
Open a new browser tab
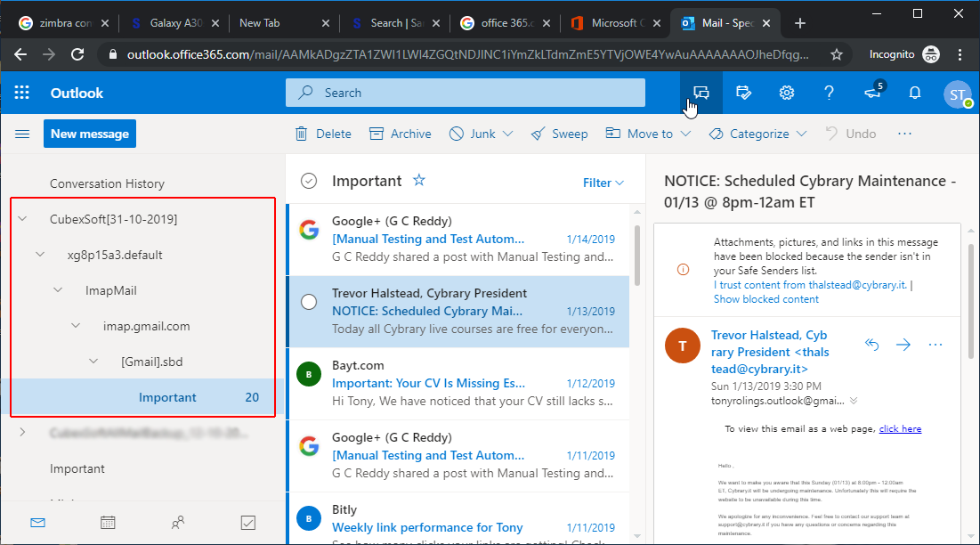[x=800, y=23]
